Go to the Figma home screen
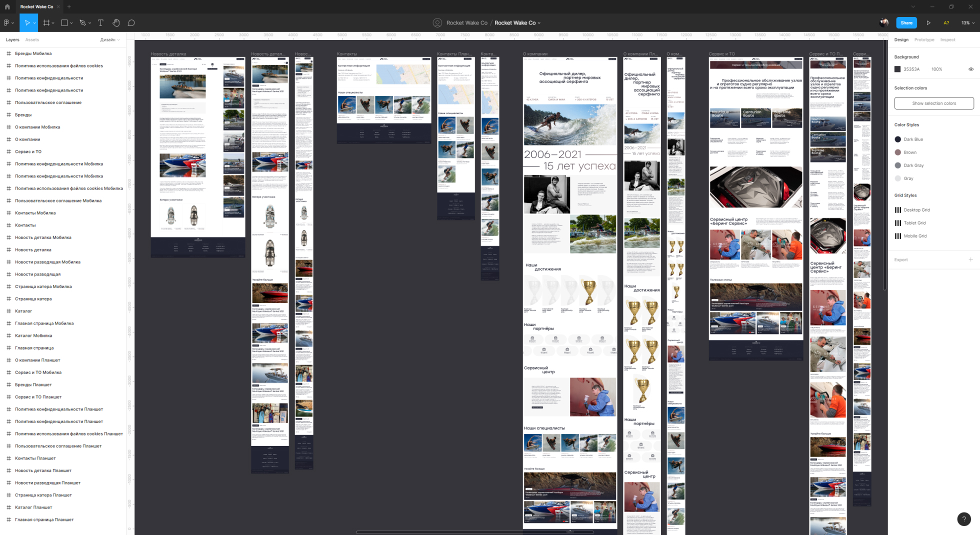The width and height of the screenshot is (980, 535). (x=7, y=6)
